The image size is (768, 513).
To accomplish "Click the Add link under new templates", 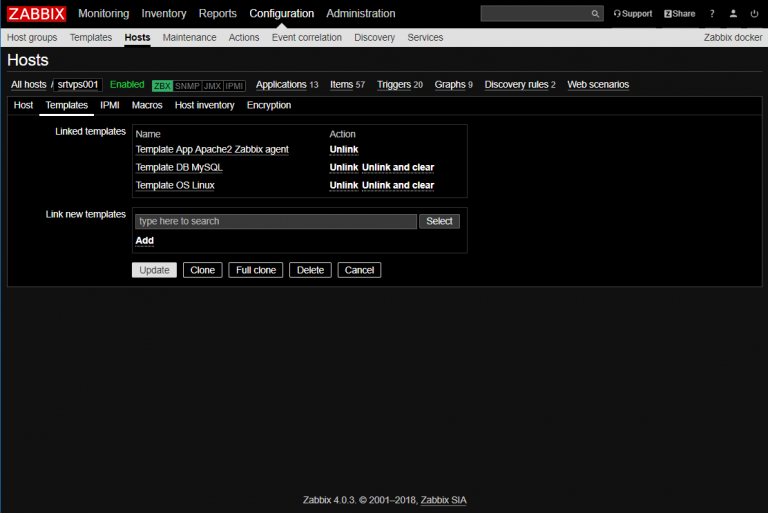I will pos(144,241).
